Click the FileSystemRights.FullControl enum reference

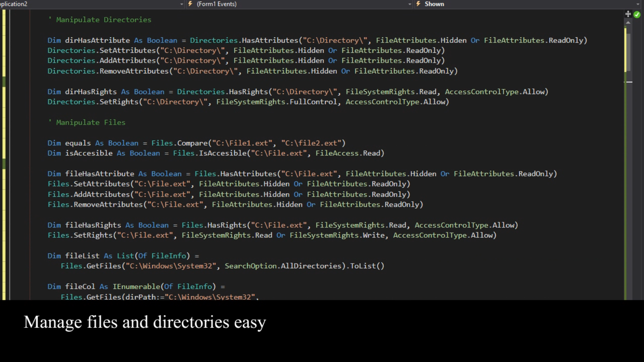pos(277,102)
